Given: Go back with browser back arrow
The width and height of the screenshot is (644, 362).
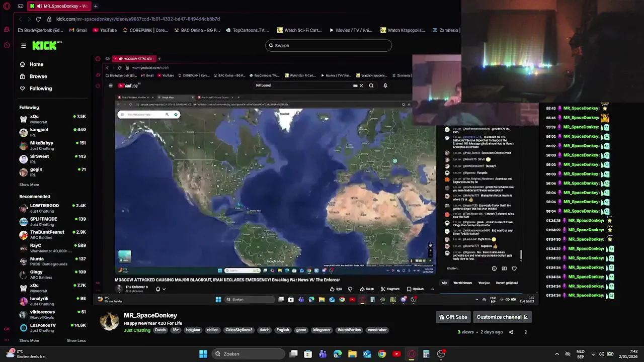Looking at the screenshot, I should (20, 19).
